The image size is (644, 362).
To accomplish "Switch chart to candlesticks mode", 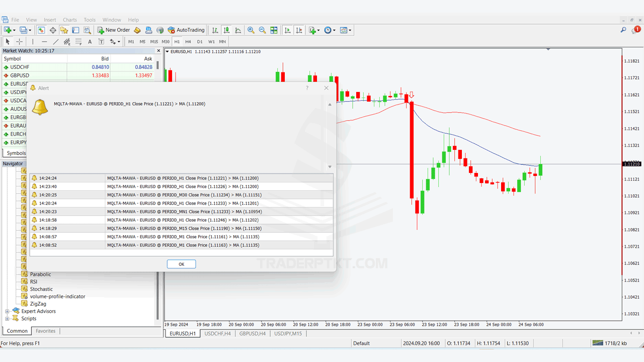I will pyautogui.click(x=226, y=30).
